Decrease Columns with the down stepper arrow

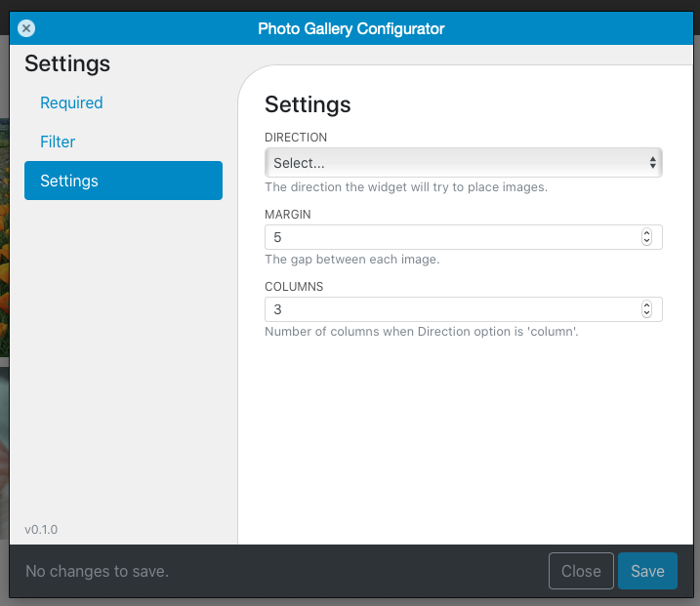[646, 313]
